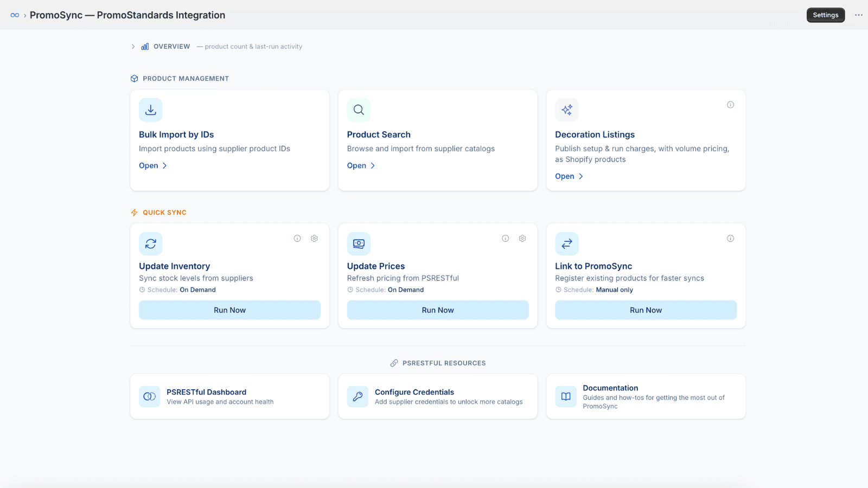Open the Decoration Listings link
This screenshot has width=868, height=488.
coord(569,176)
